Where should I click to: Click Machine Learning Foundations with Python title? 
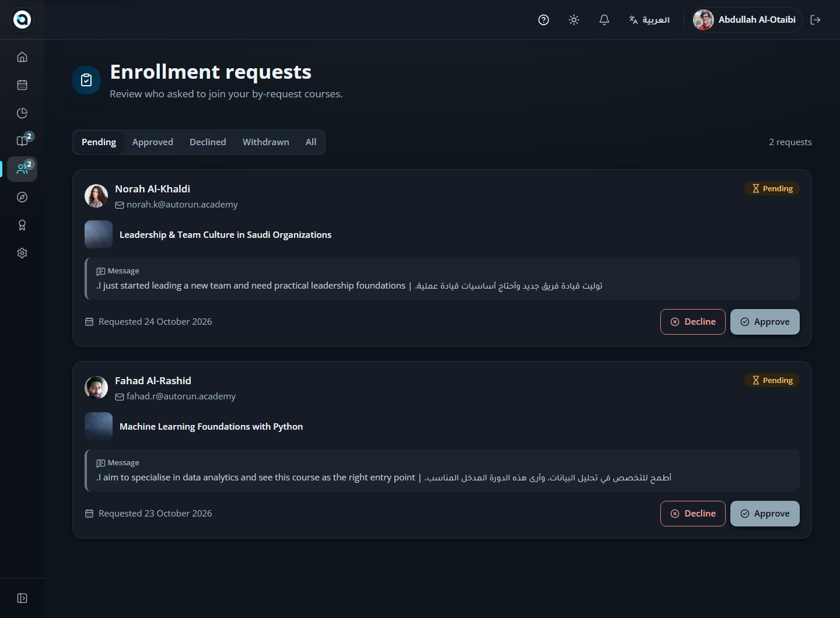211,427
